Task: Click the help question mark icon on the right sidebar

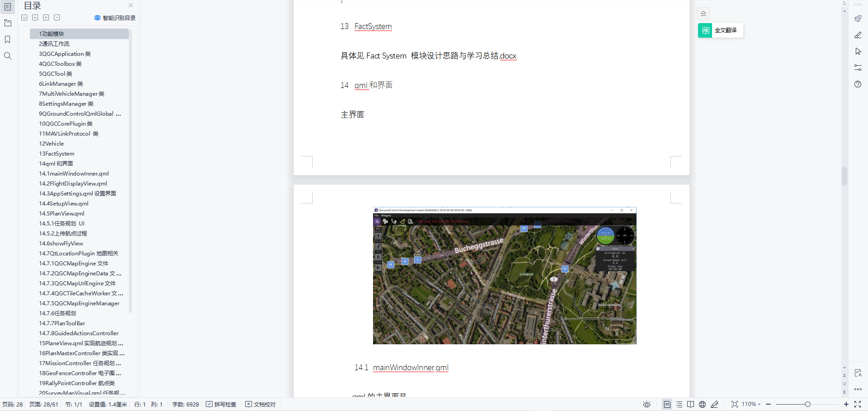Action: 858,84
